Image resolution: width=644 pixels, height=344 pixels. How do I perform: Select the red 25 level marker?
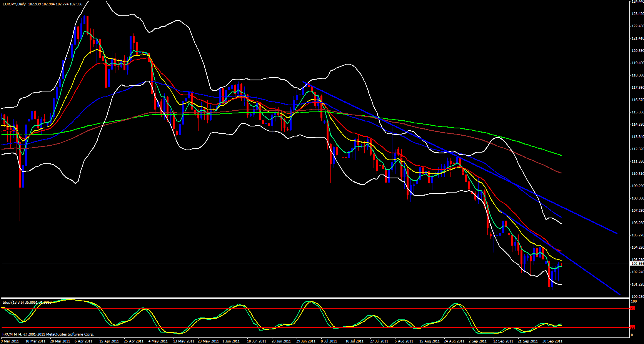click(632, 327)
